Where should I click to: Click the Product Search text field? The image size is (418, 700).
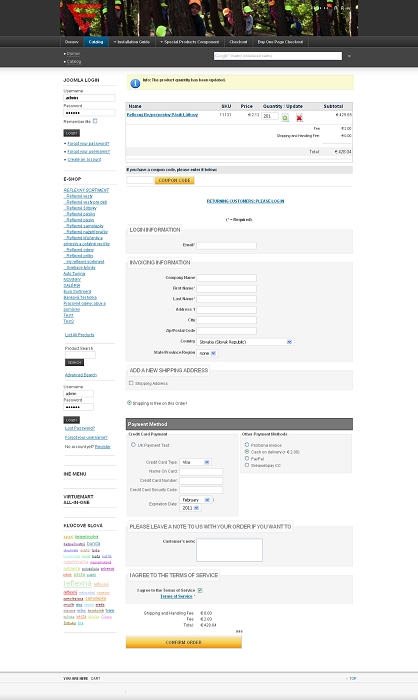click(x=80, y=355)
